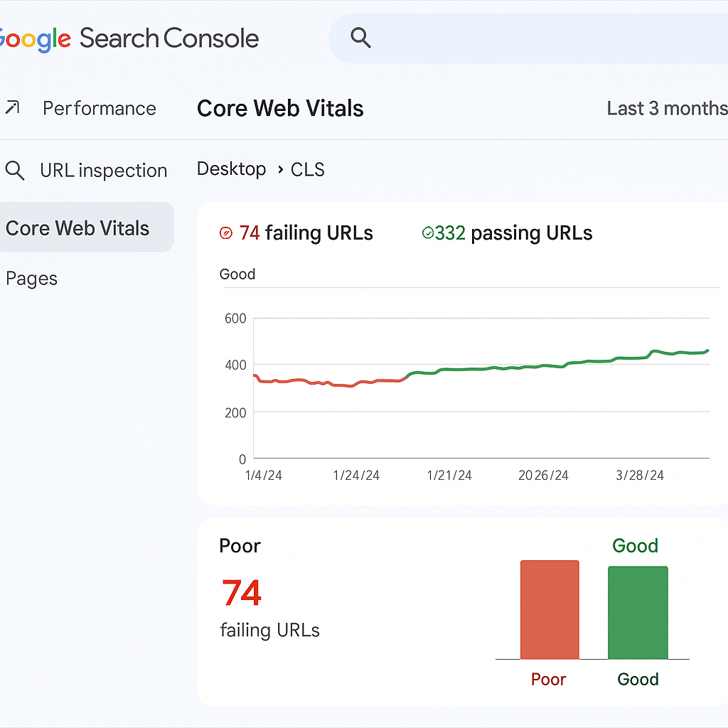This screenshot has height=728, width=728.
Task: Click the URL inspection magnifier icon
Action: tap(15, 171)
